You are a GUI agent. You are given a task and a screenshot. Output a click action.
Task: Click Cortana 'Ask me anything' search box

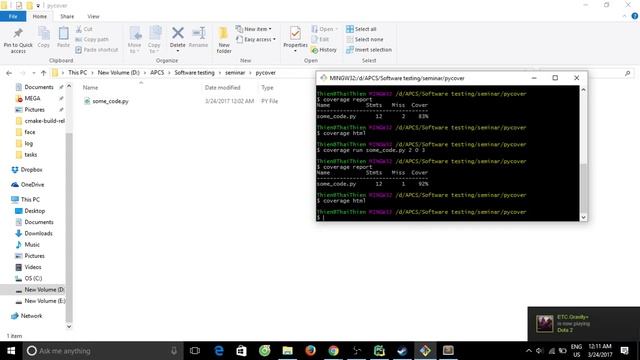[x=102, y=351]
